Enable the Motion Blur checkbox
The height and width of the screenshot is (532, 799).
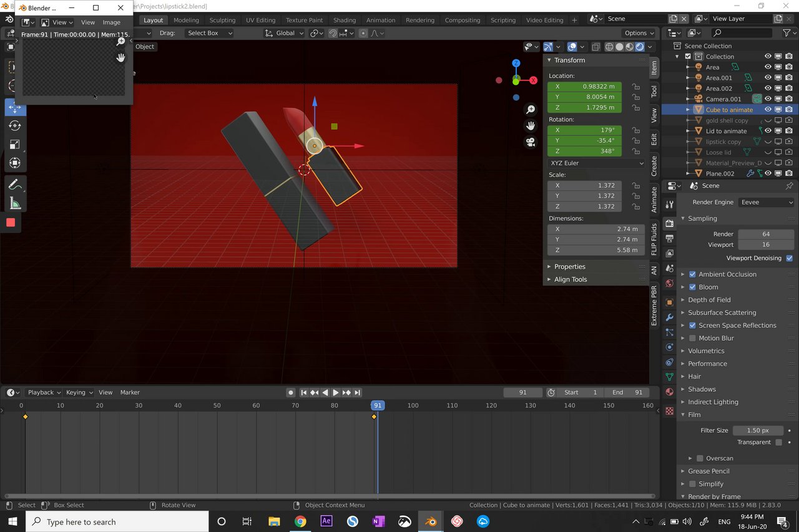click(692, 338)
